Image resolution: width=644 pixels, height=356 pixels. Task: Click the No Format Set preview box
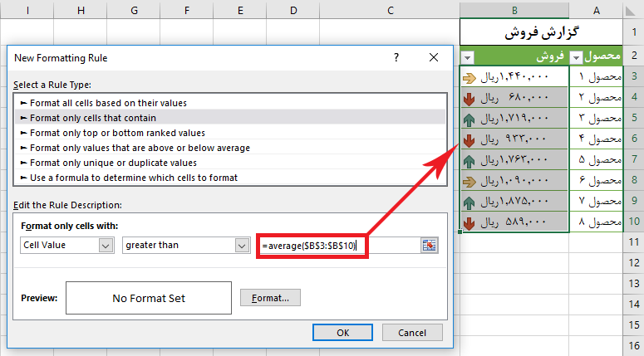tap(149, 298)
